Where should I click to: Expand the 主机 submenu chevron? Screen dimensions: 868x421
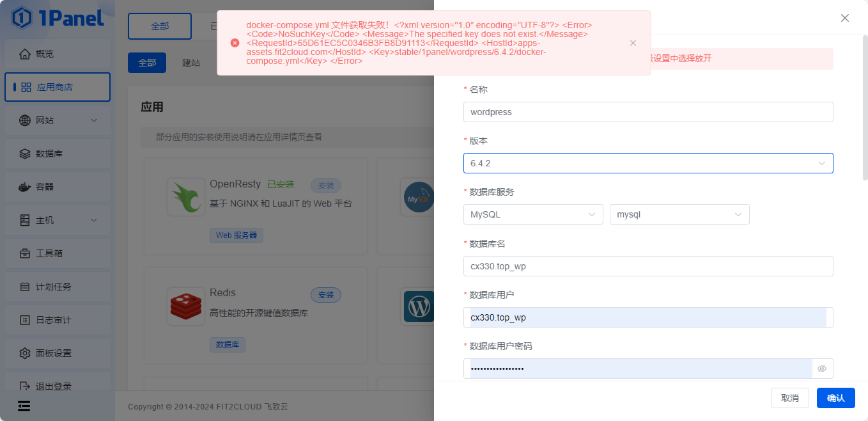94,220
